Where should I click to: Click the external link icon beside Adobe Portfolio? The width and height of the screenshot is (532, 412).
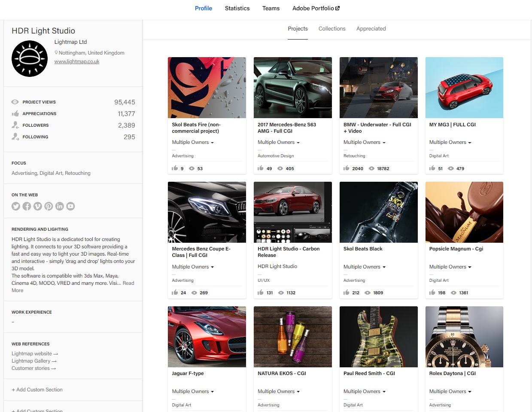tap(337, 8)
